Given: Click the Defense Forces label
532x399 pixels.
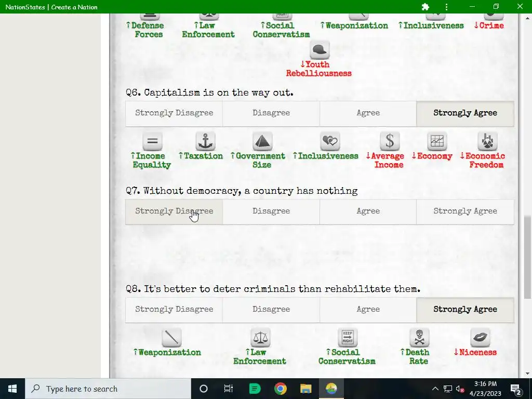Looking at the screenshot, I should pyautogui.click(x=145, y=30).
